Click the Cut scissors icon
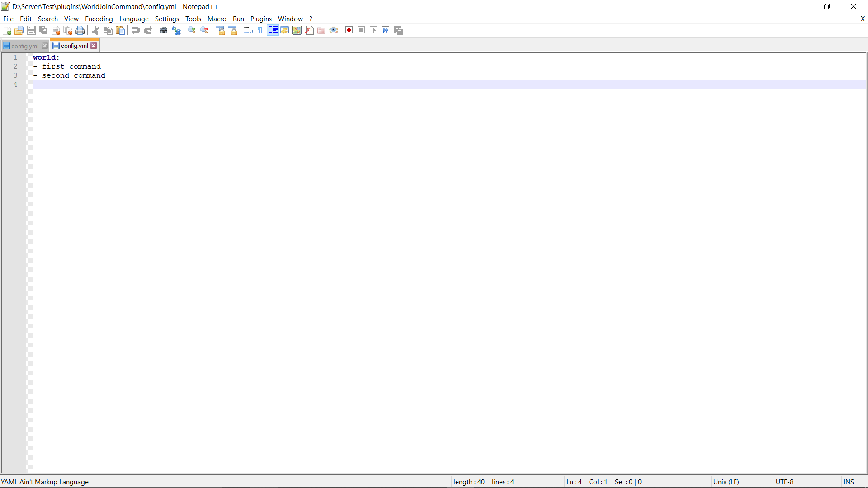The width and height of the screenshot is (868, 488). [95, 30]
